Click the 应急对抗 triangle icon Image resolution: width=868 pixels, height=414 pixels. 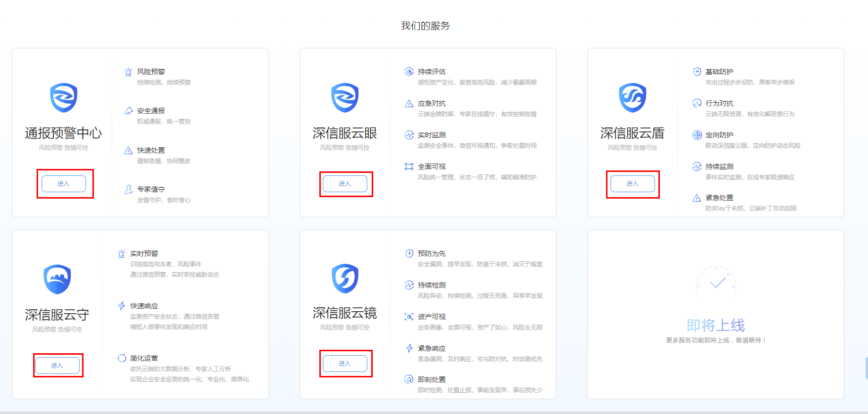coord(409,103)
